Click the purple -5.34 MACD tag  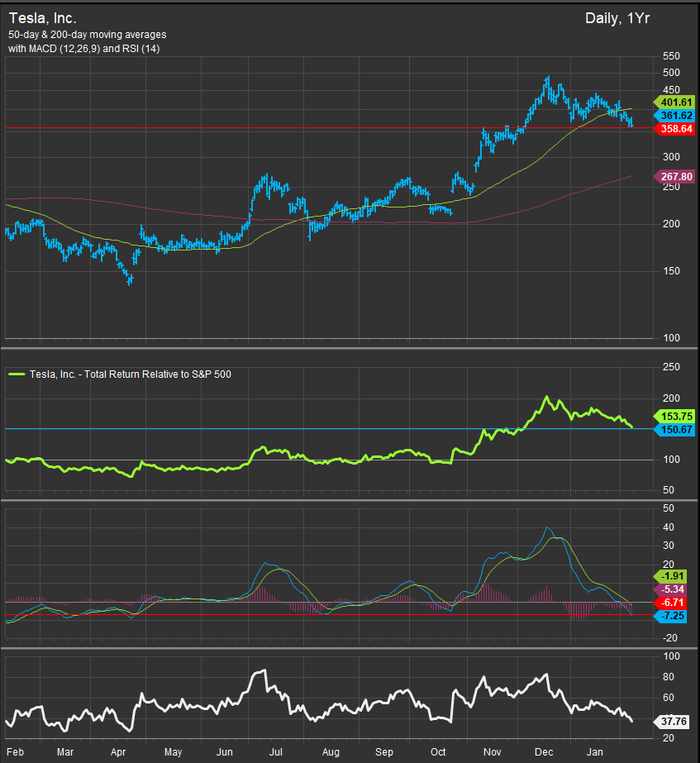click(x=671, y=589)
